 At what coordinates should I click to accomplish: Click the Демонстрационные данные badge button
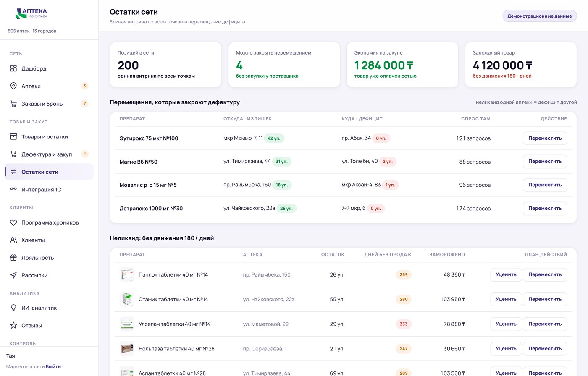coord(540,16)
